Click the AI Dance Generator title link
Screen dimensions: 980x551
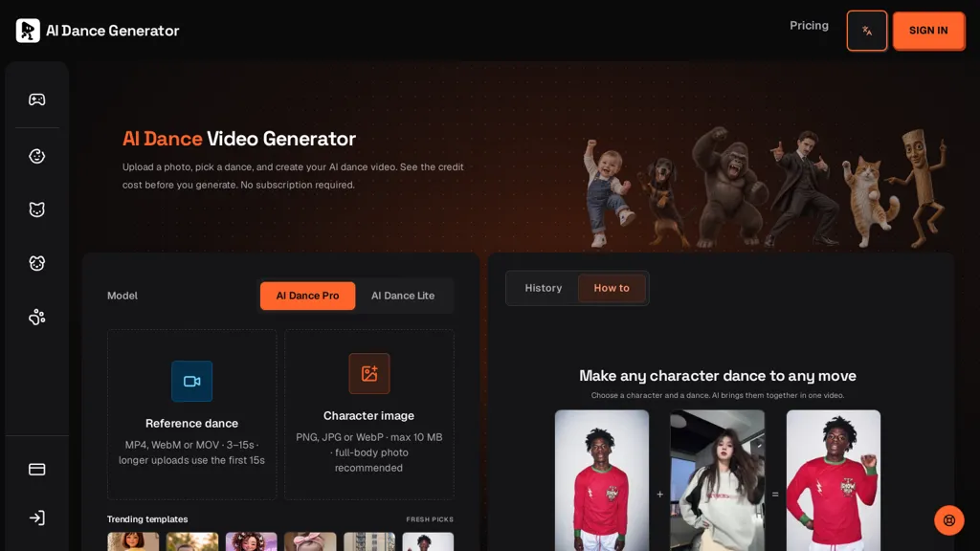(x=113, y=31)
